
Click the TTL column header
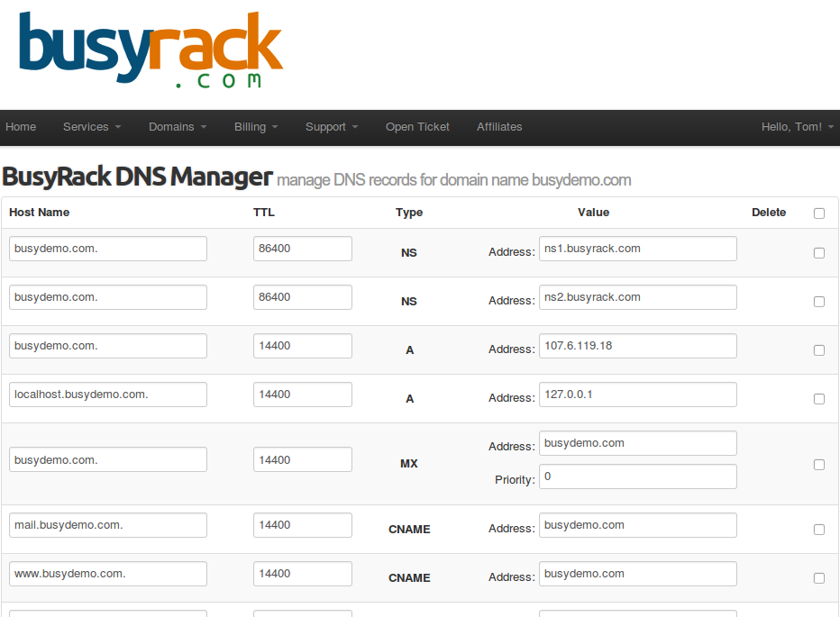(x=264, y=213)
